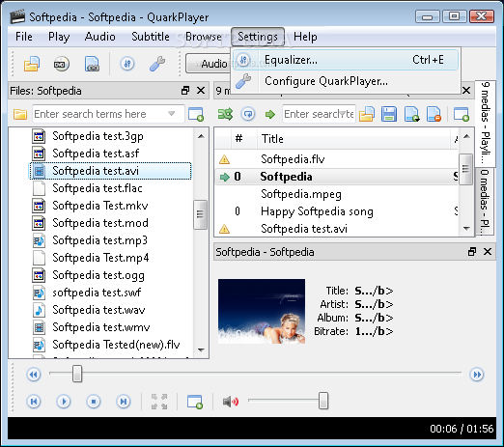Click the fast forward button right of seek bar

tap(477, 375)
